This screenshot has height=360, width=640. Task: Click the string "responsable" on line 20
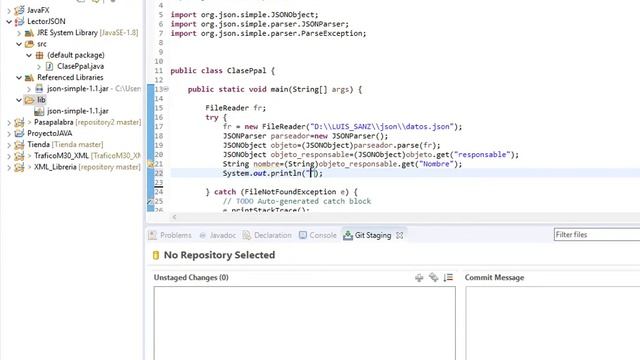tap(482, 155)
